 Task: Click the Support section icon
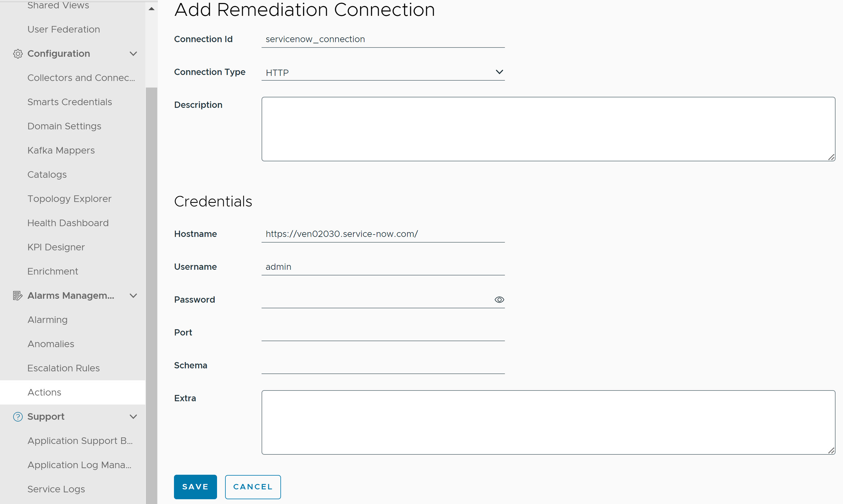(x=17, y=416)
